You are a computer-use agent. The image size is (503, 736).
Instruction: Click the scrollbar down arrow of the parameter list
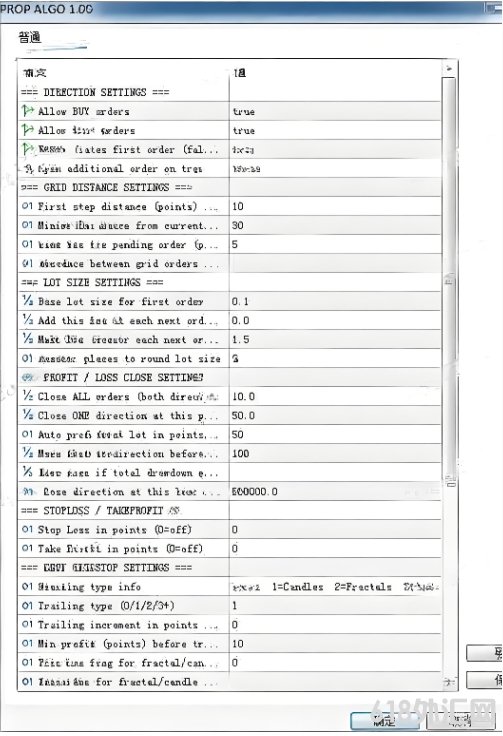click(449, 682)
